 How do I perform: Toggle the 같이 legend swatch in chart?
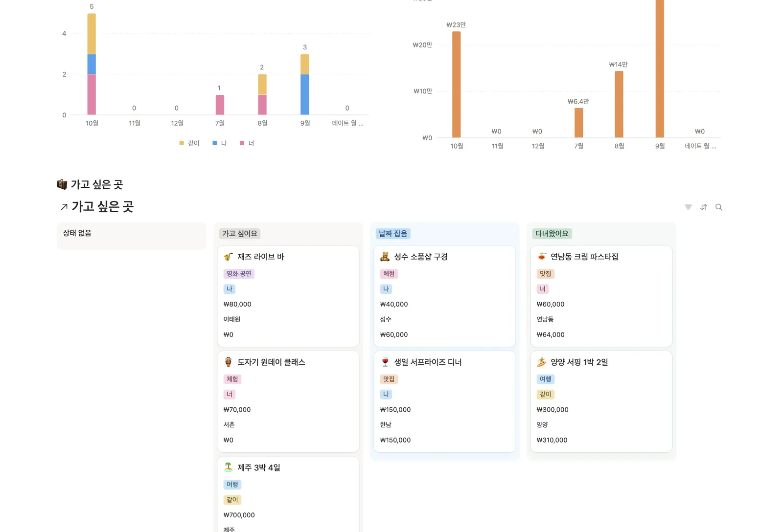182,143
